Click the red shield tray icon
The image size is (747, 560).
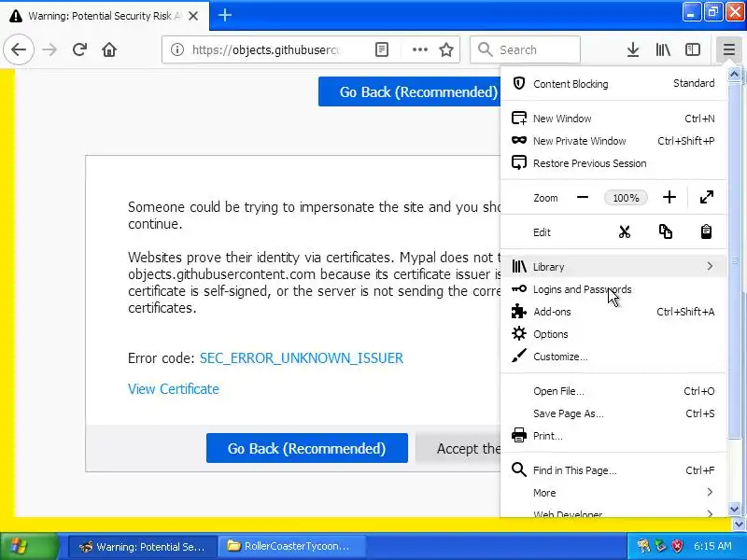tap(678, 546)
